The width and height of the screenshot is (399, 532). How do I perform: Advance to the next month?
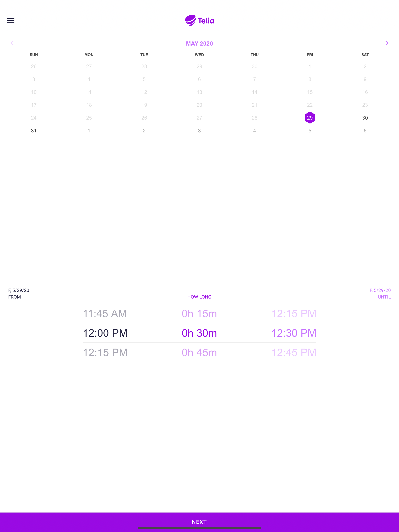tap(387, 43)
